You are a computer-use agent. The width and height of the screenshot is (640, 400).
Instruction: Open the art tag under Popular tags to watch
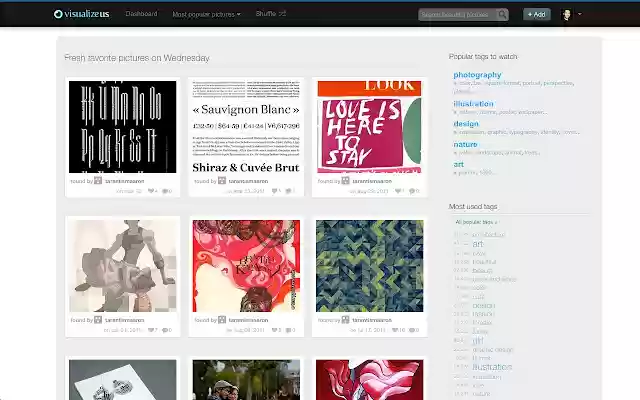pyautogui.click(x=458, y=164)
